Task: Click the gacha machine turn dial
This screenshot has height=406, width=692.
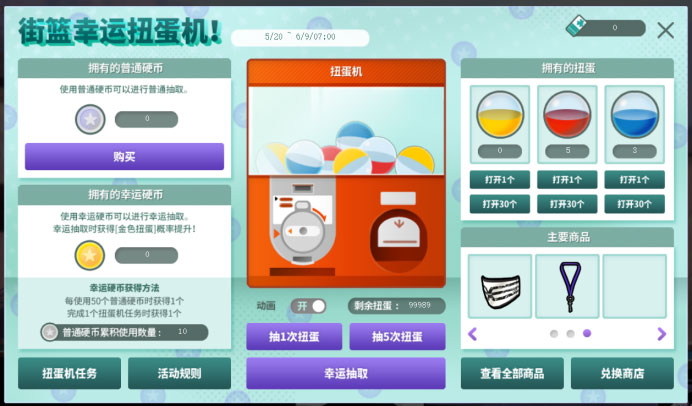Action: point(303,231)
